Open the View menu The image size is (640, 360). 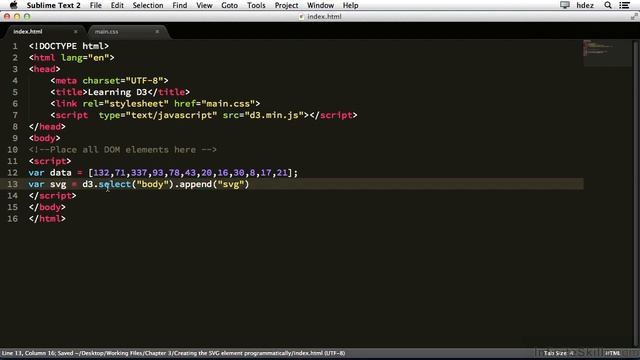tap(204, 5)
